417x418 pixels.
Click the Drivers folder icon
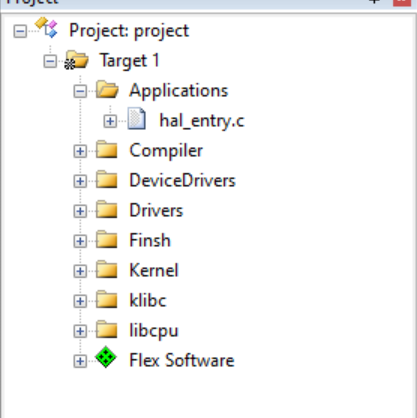[x=107, y=209]
